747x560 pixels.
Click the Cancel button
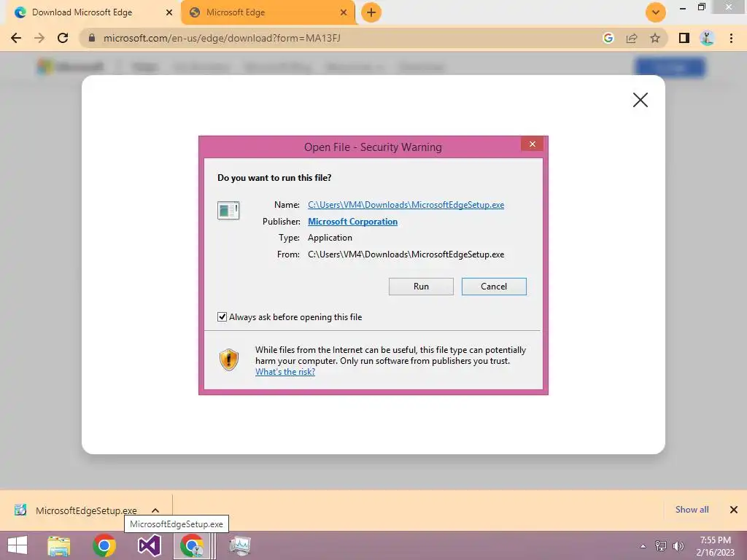(x=494, y=287)
